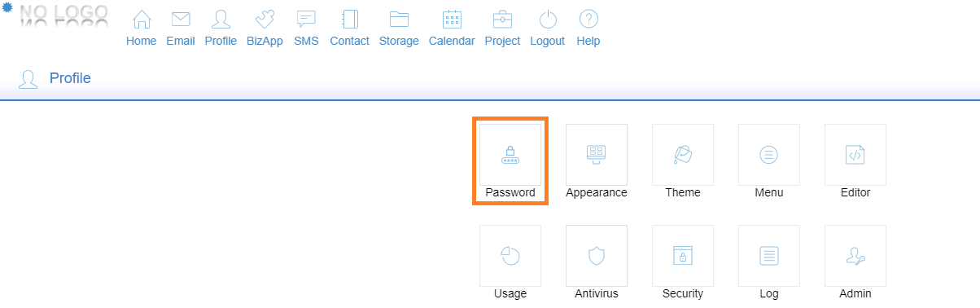The height and width of the screenshot is (308, 980).
Task: Open the Admin user key tile
Action: click(x=855, y=256)
